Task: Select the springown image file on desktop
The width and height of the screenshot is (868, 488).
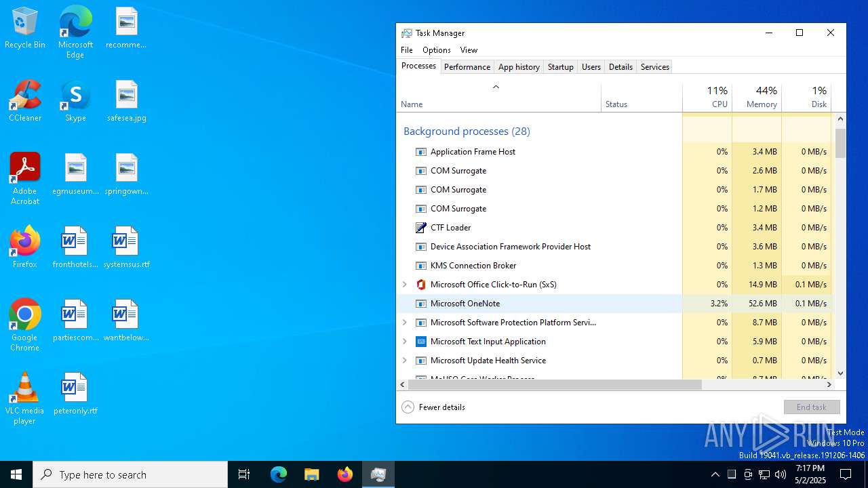Action: (x=126, y=175)
